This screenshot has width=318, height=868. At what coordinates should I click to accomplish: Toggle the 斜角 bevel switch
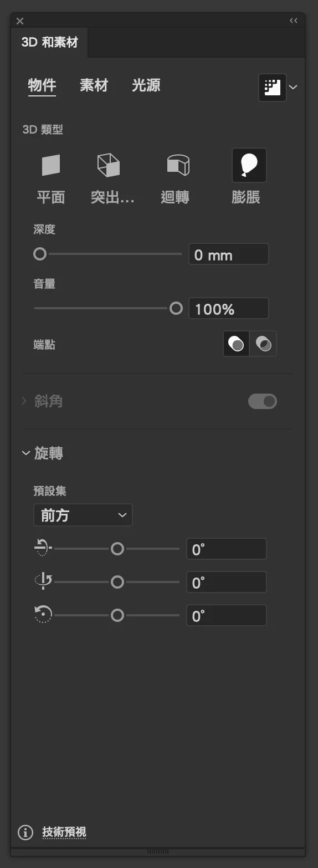(262, 401)
